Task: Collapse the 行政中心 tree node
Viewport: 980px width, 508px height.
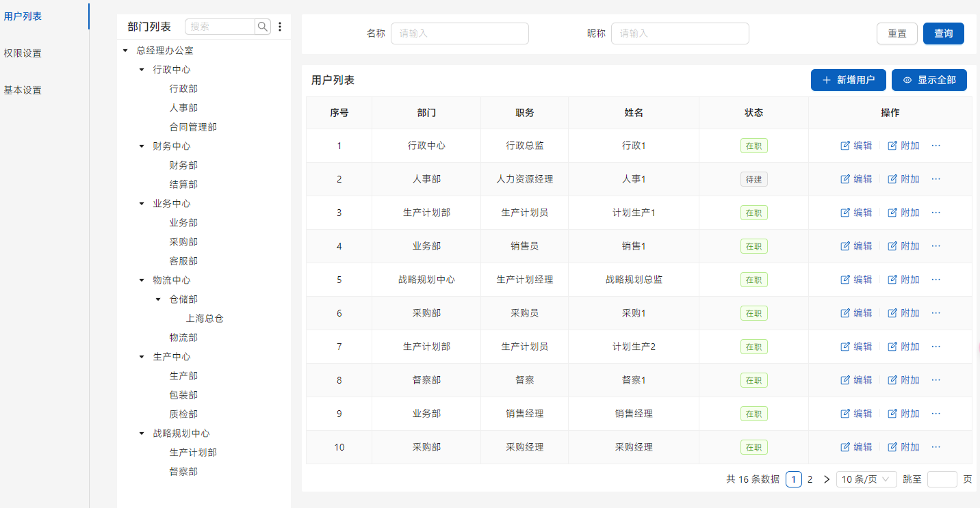Action: pos(142,70)
